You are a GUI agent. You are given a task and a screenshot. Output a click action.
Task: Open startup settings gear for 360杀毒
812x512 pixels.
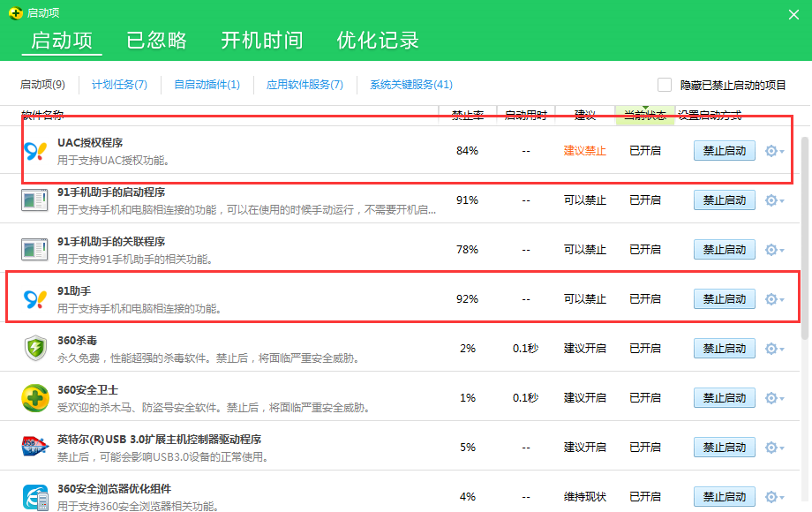[772, 348]
